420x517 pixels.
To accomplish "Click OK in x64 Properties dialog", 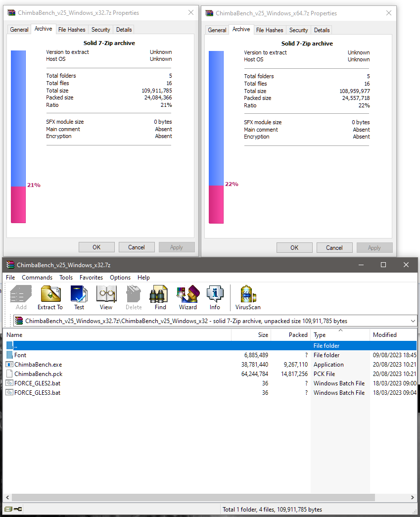I will pos(294,248).
